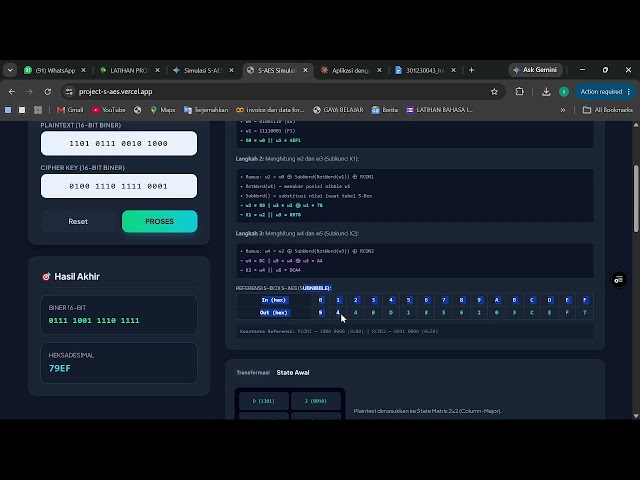
Task: Open Terjemahkan bookmark
Action: click(206, 110)
